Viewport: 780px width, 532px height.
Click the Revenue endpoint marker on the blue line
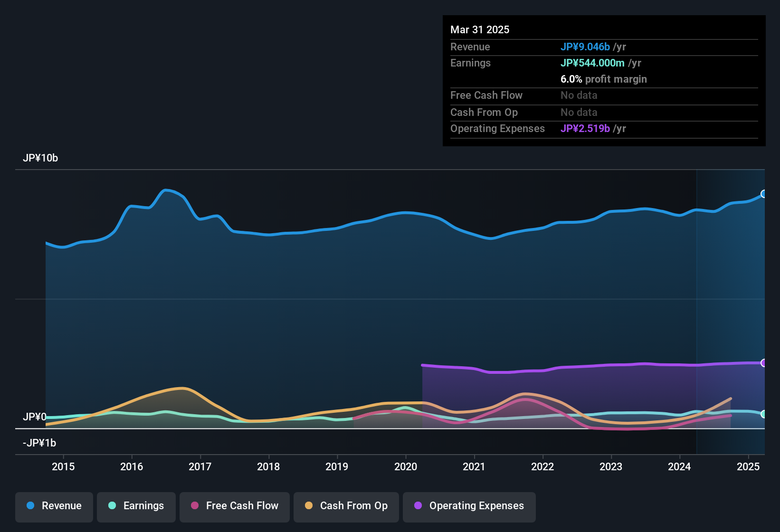pos(764,194)
